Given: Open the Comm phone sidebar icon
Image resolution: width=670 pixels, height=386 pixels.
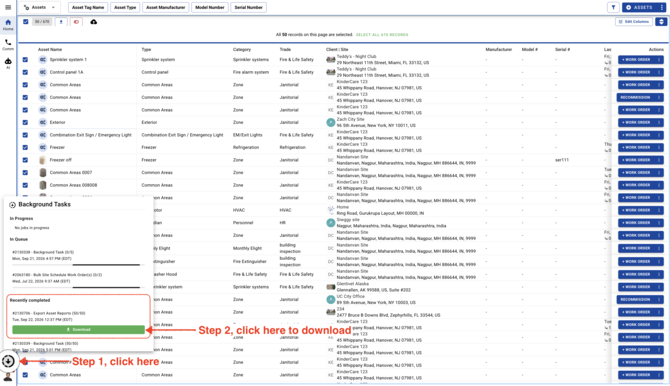Looking at the screenshot, I should [8, 44].
